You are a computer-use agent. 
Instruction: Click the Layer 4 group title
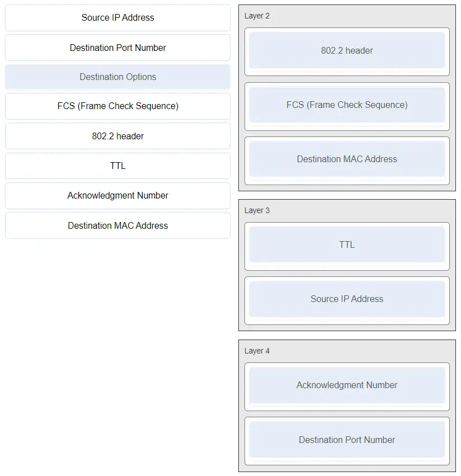click(257, 351)
